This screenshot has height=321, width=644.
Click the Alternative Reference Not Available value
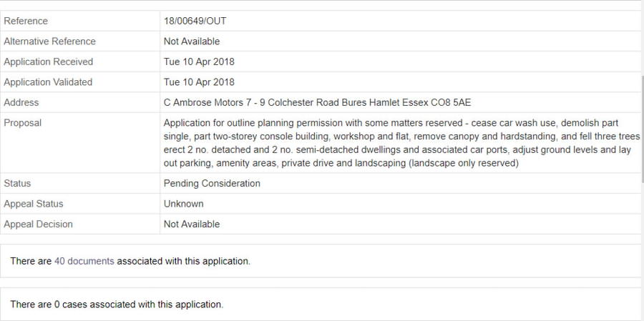tap(192, 41)
